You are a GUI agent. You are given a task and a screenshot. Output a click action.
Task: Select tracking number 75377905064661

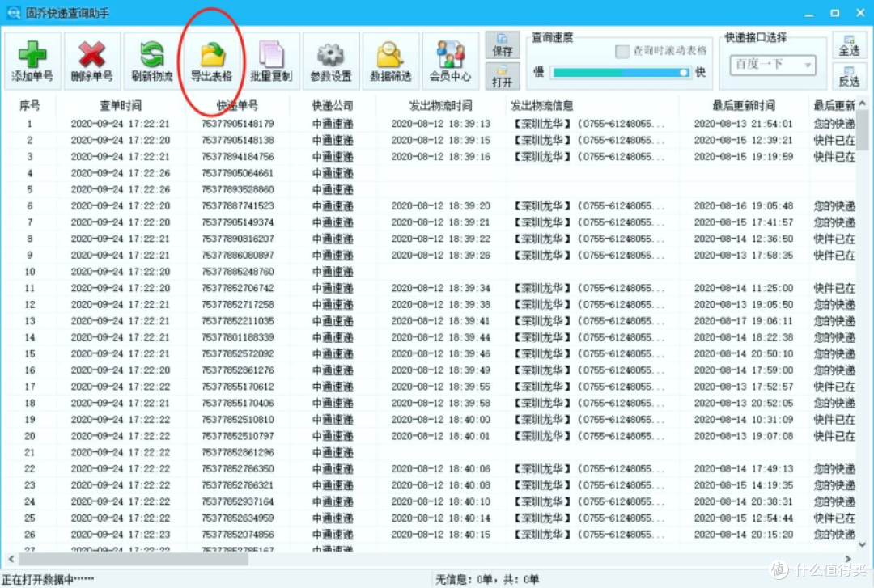tap(238, 173)
